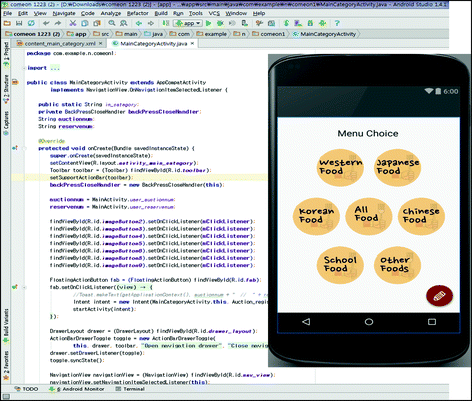Screen dimensions: 472x401
Task: Click the Back navigation green arrow
Action: (139, 23)
